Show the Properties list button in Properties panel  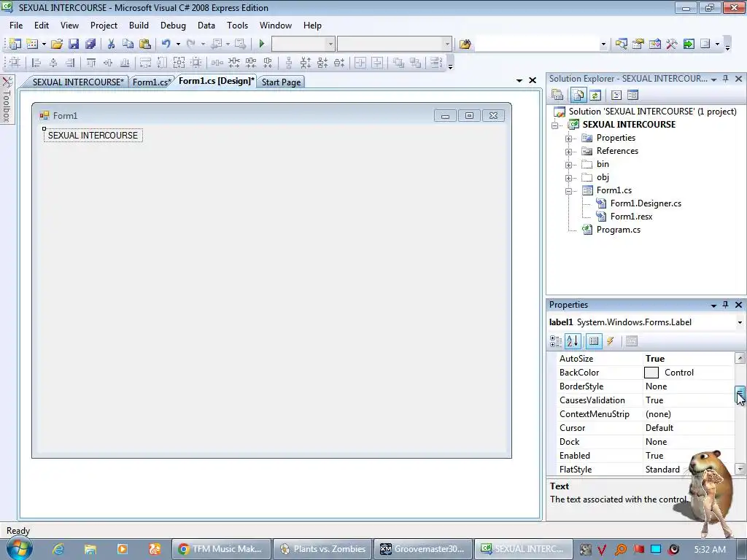coord(594,341)
